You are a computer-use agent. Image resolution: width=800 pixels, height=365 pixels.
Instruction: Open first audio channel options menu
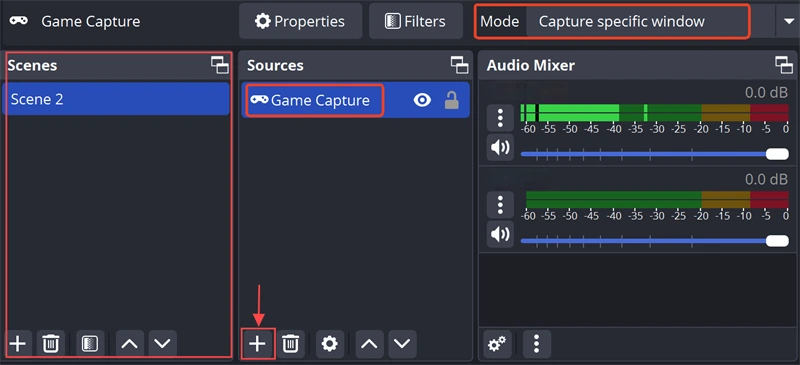pos(500,118)
